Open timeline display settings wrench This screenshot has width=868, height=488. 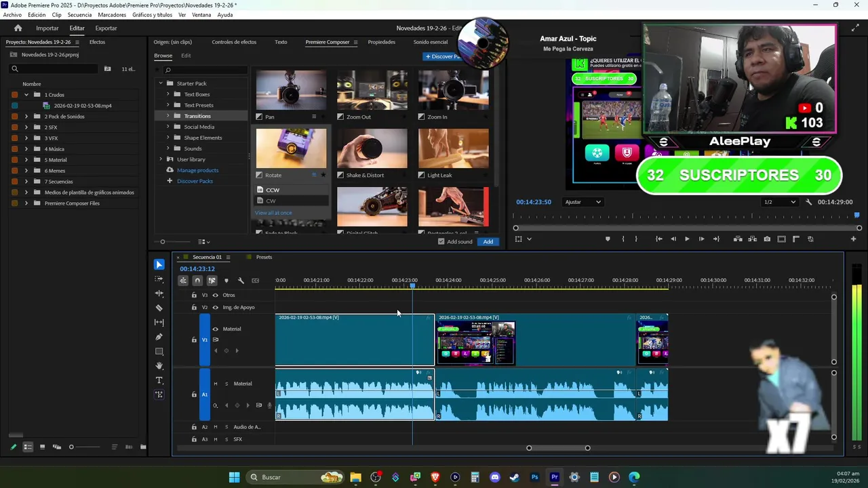pyautogui.click(x=241, y=281)
